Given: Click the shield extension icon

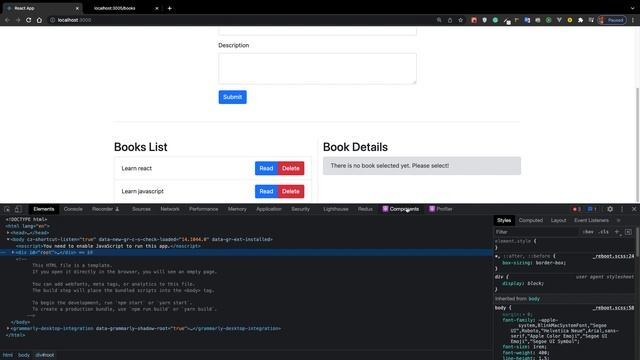Looking at the screenshot, I should [484, 20].
